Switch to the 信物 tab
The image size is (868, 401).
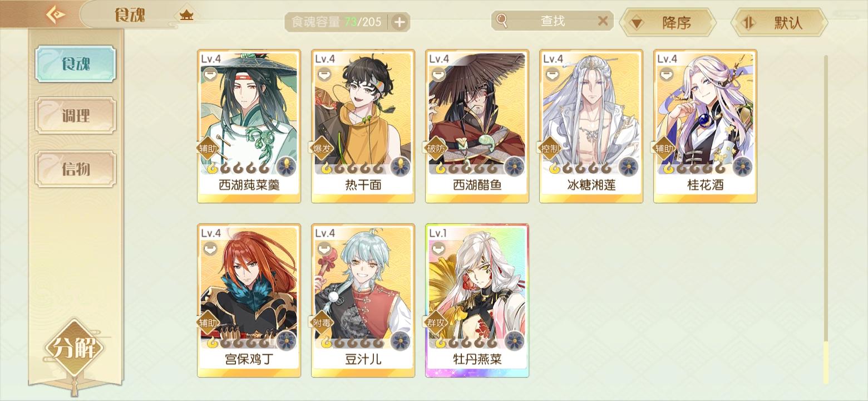[x=76, y=168]
